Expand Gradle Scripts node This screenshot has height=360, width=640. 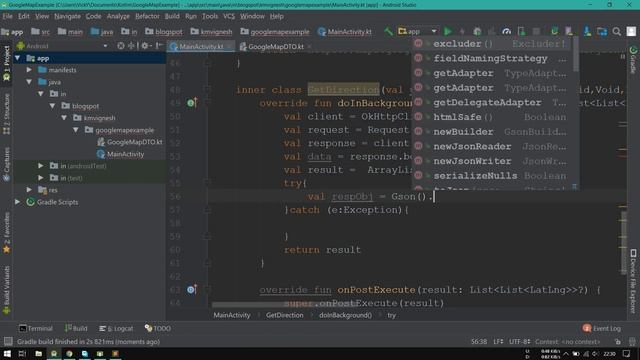[x=18, y=202]
